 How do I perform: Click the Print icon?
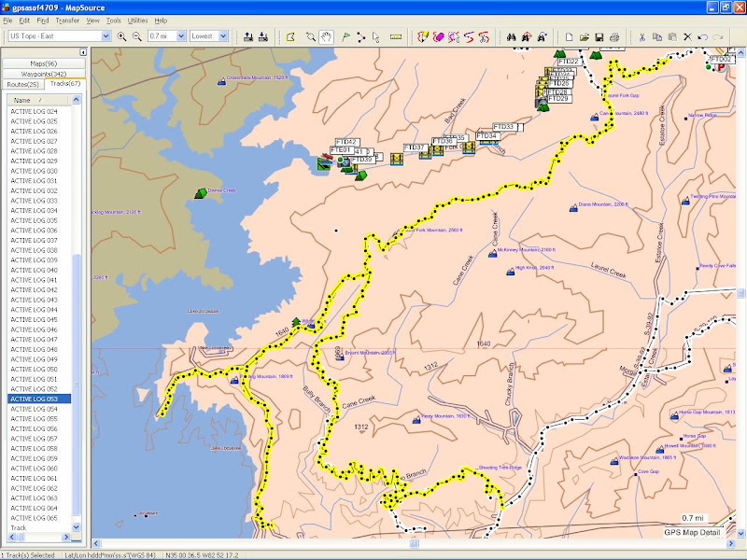614,36
